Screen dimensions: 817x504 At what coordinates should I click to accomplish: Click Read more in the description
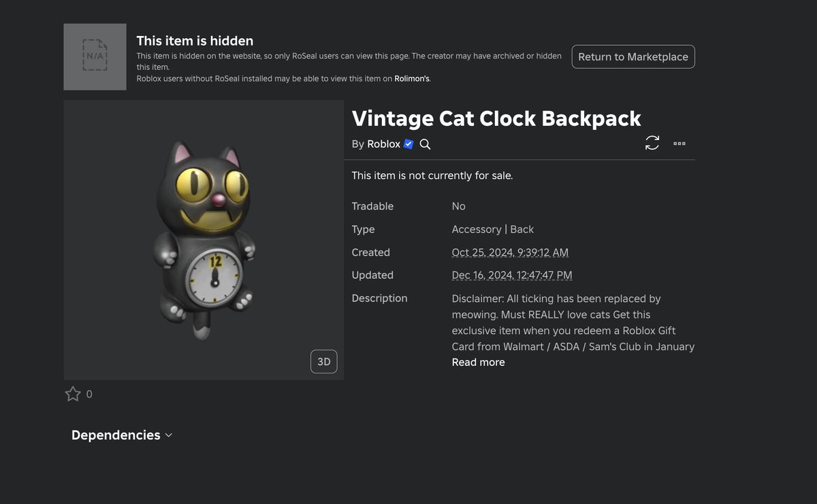click(x=479, y=363)
